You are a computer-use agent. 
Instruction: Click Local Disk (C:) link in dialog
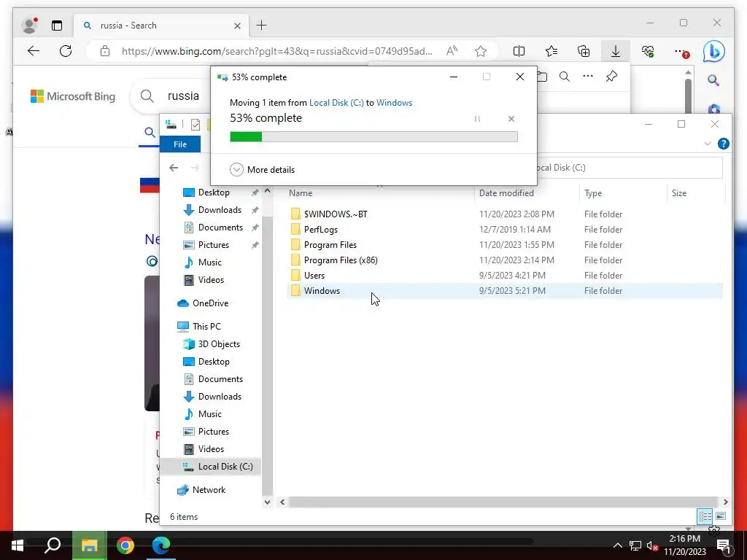(x=336, y=102)
